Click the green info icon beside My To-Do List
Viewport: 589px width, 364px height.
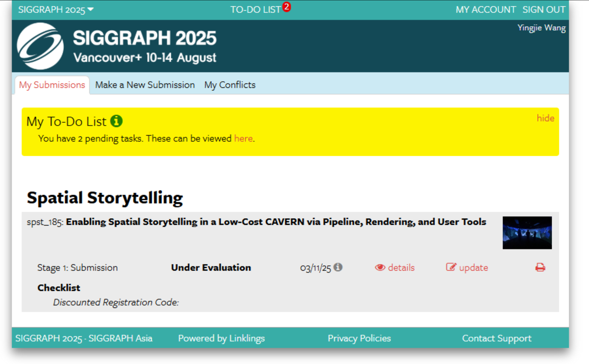click(116, 121)
